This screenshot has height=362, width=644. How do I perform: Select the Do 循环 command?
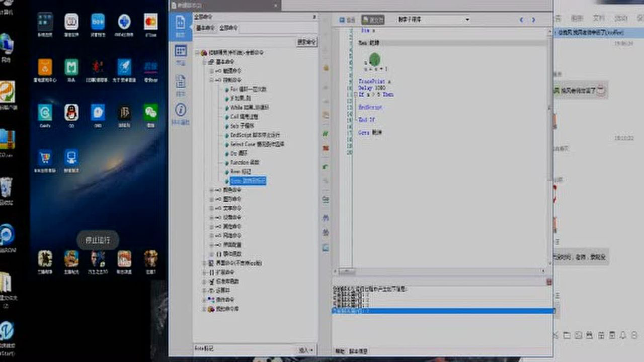pos(239,153)
